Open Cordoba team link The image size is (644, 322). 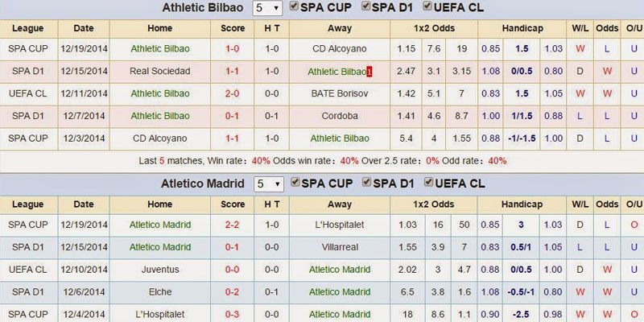coord(339,116)
